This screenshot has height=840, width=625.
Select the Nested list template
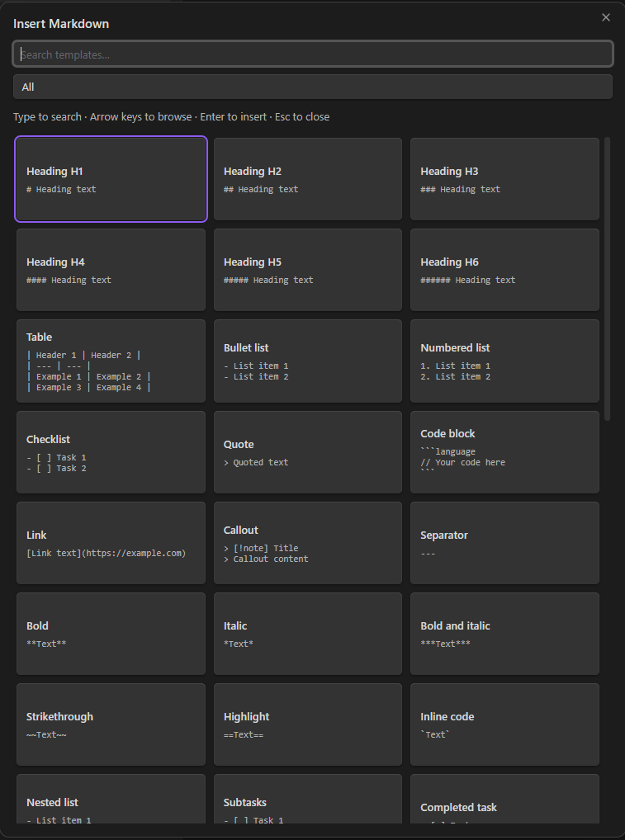point(111,800)
